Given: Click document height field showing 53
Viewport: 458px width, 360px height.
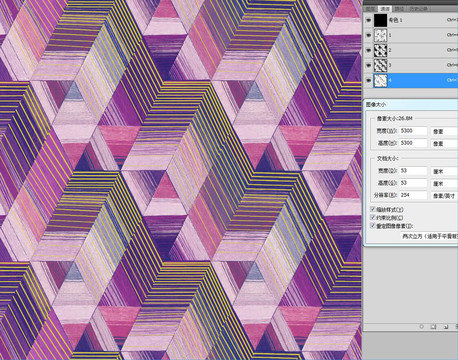Looking at the screenshot, I should pyautogui.click(x=413, y=183).
